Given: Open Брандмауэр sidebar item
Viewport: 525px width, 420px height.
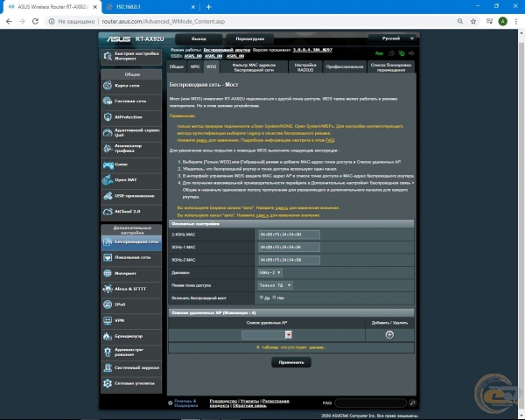Looking at the screenshot, I should (x=131, y=336).
